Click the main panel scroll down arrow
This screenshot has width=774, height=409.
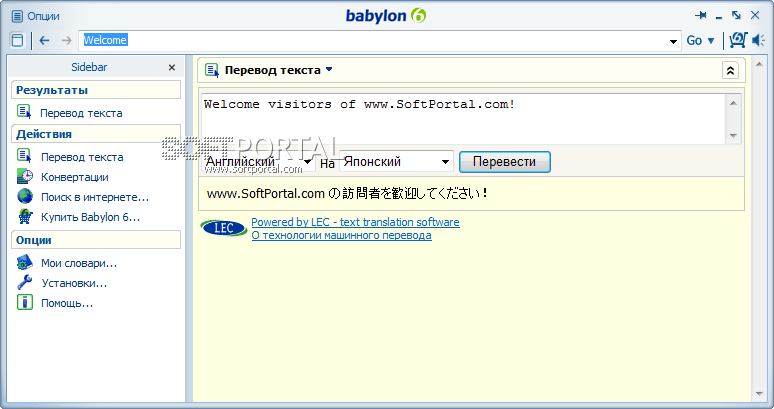[760, 394]
